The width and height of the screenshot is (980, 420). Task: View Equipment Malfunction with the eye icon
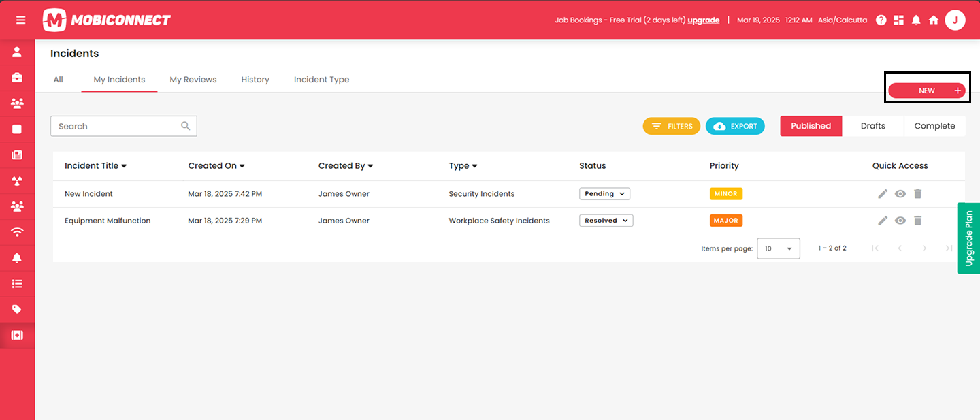tap(900, 220)
